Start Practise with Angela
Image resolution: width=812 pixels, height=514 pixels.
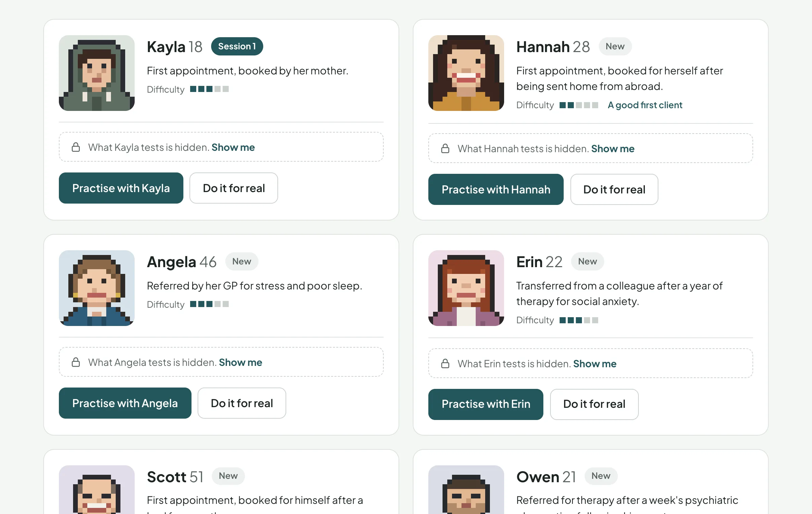coord(125,403)
